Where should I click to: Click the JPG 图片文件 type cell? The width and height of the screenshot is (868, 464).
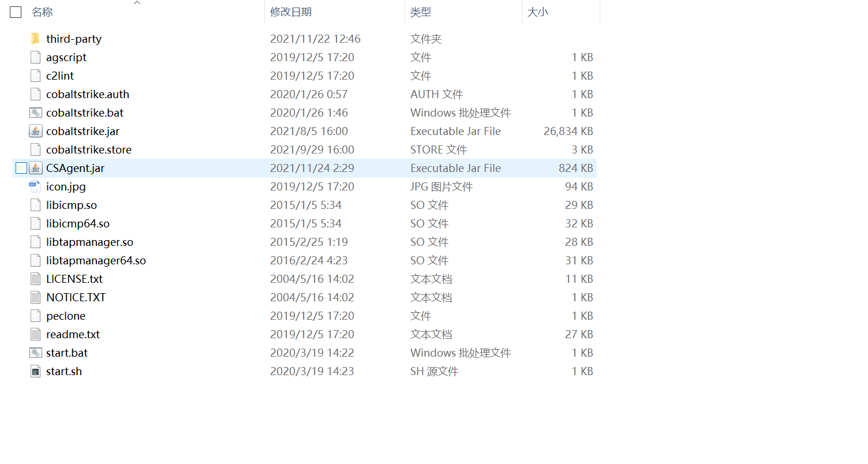point(442,186)
